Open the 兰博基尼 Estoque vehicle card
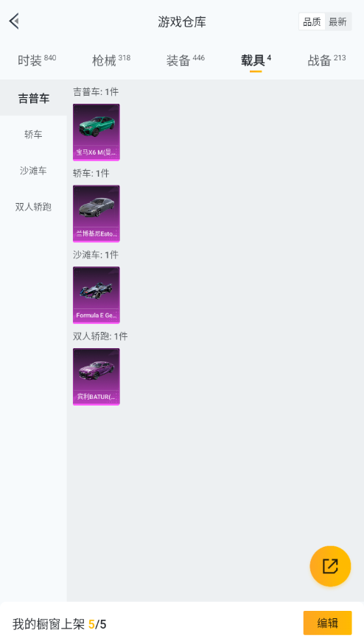This screenshot has width=364, height=644. (97, 213)
